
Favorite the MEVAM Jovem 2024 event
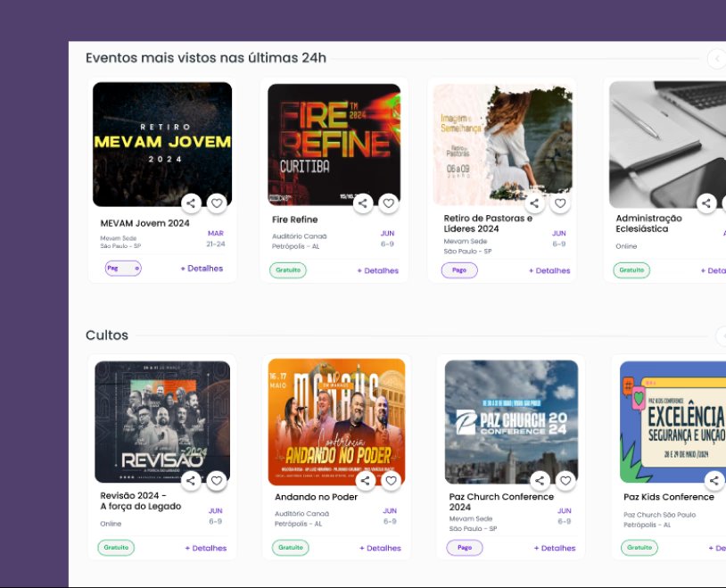(x=217, y=203)
